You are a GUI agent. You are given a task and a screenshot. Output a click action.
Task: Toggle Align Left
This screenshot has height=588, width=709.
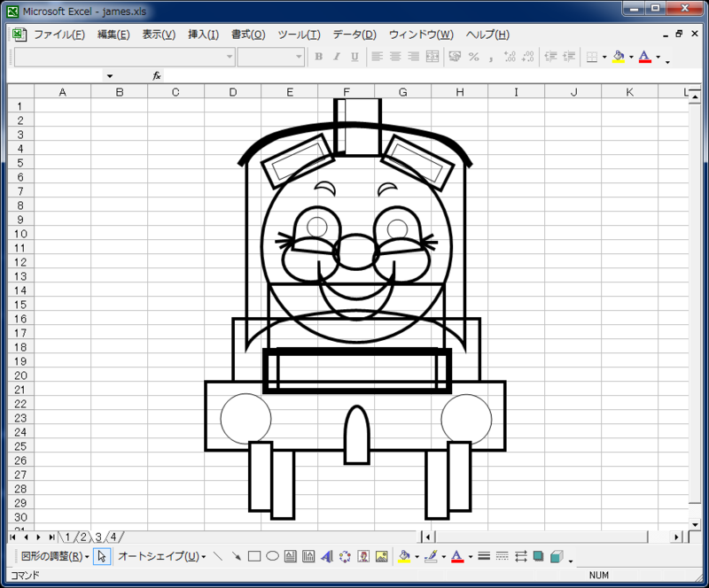pos(378,57)
